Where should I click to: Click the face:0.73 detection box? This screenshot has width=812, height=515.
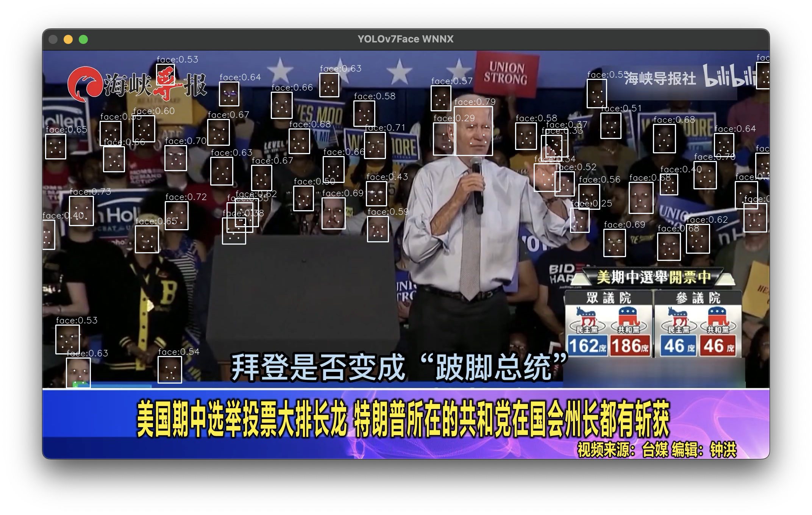(81, 211)
